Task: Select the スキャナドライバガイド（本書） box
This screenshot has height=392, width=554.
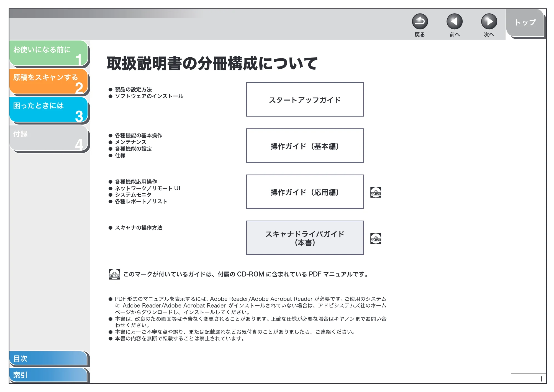Action: (305, 238)
